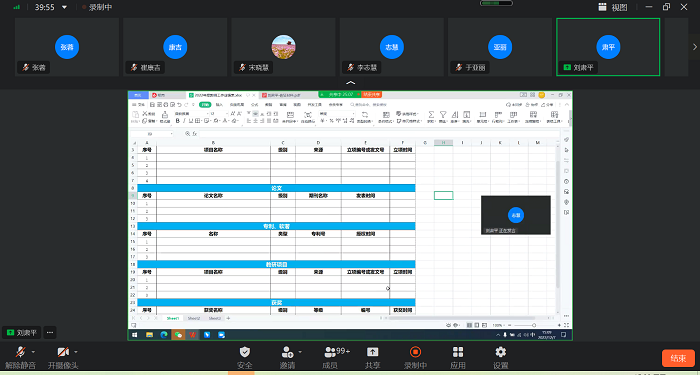The image size is (700, 375).
Task: Expand the arrow next to 解除静音
Action: [33, 352]
